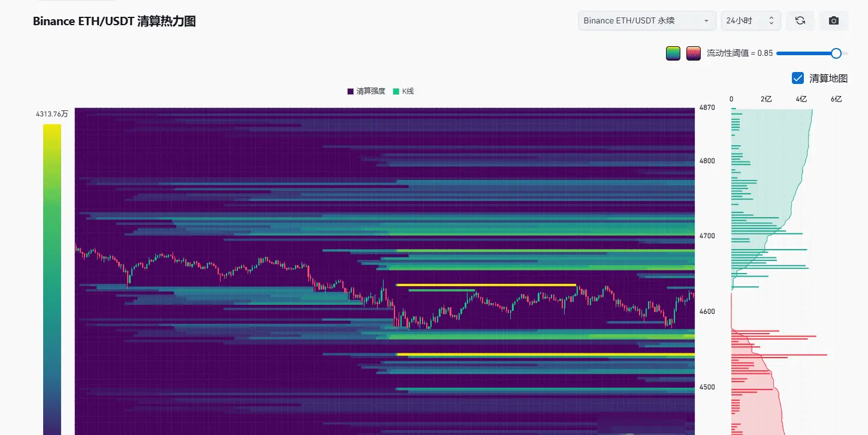Select the pink-purple color scheme swatch

pos(694,53)
